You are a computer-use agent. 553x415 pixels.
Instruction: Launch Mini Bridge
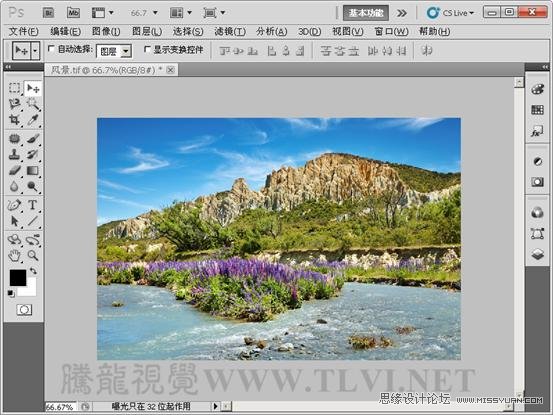73,13
